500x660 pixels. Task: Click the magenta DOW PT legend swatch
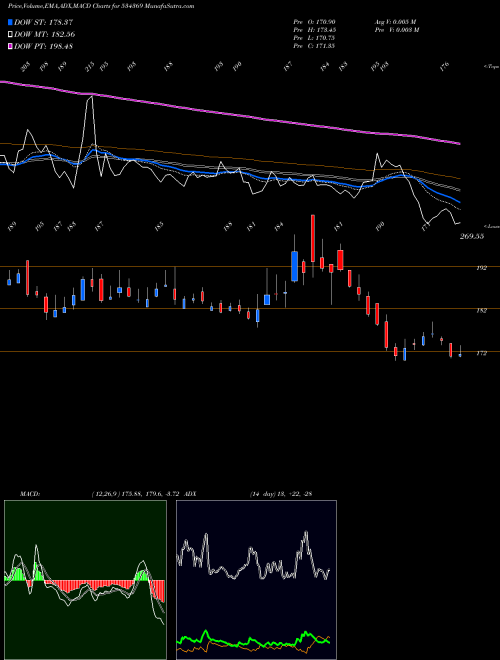coord(10,46)
